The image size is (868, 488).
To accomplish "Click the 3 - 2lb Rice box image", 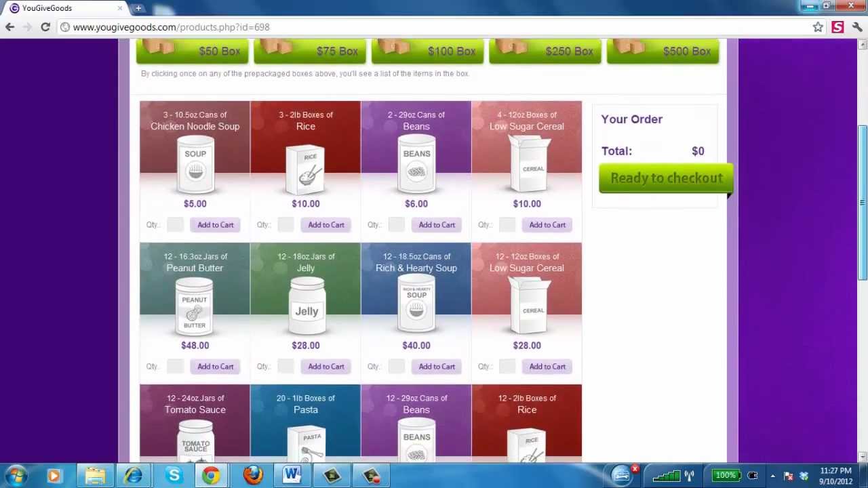I will coord(306,169).
